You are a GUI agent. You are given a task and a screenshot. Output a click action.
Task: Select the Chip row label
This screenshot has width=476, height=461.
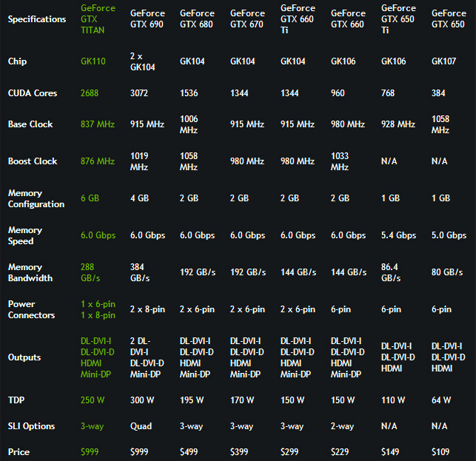[x=17, y=61]
